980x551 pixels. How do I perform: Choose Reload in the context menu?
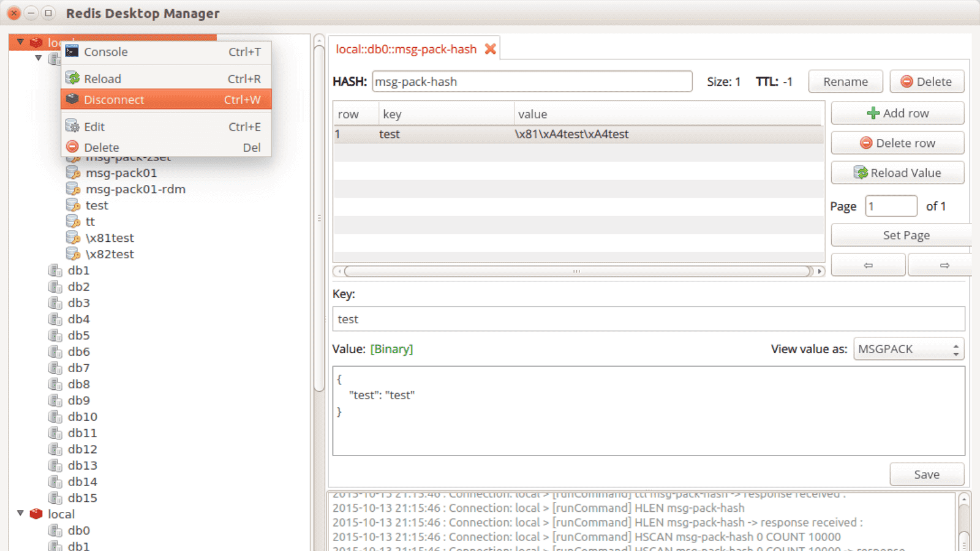click(x=166, y=78)
